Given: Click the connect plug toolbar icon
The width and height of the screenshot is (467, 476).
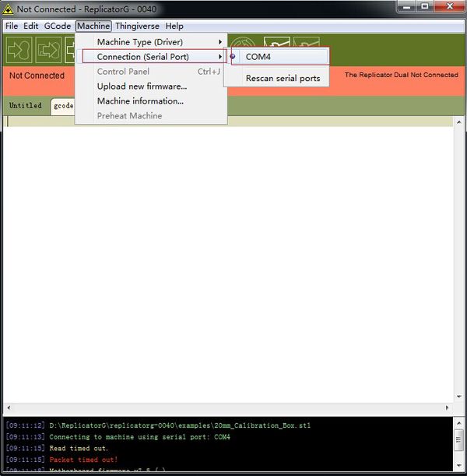Looking at the screenshot, I should click(276, 41).
